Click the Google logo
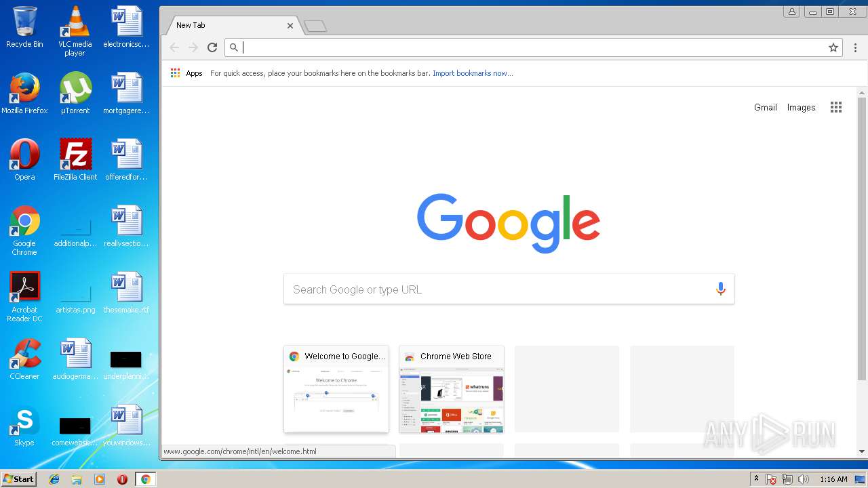Image resolution: width=868 pixels, height=488 pixels. [509, 223]
